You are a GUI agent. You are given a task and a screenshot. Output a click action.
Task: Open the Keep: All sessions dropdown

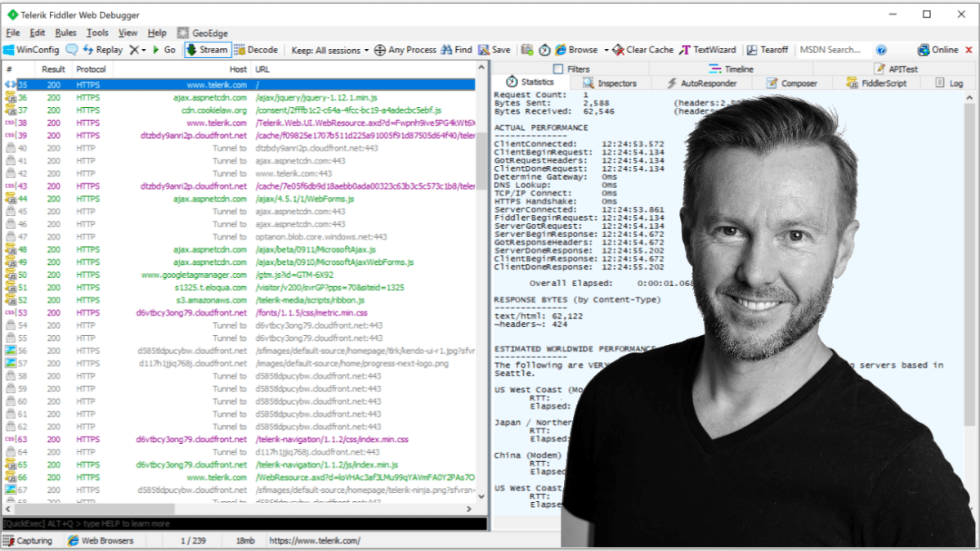point(329,49)
